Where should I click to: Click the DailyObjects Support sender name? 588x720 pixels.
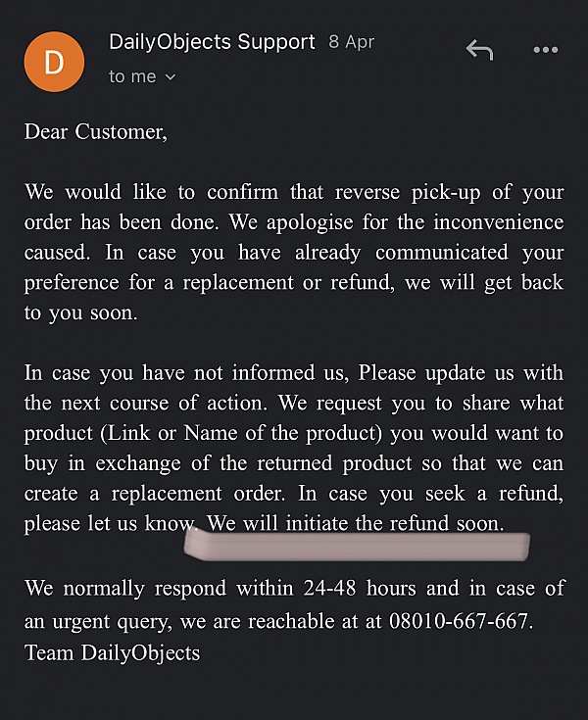[212, 42]
